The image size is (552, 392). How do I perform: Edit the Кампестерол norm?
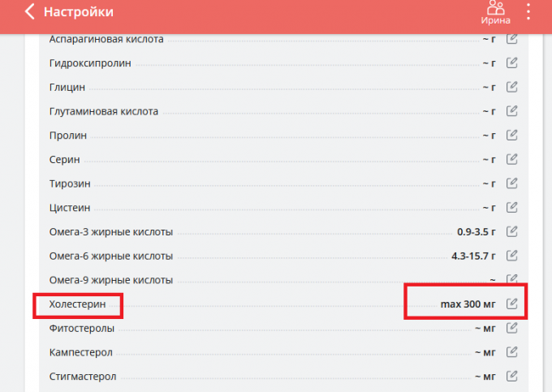coord(512,352)
